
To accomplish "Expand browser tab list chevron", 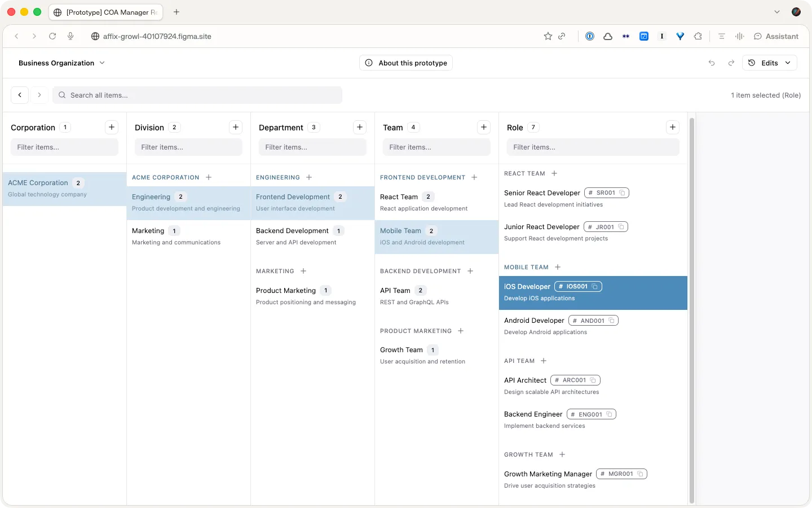I will pos(777,12).
